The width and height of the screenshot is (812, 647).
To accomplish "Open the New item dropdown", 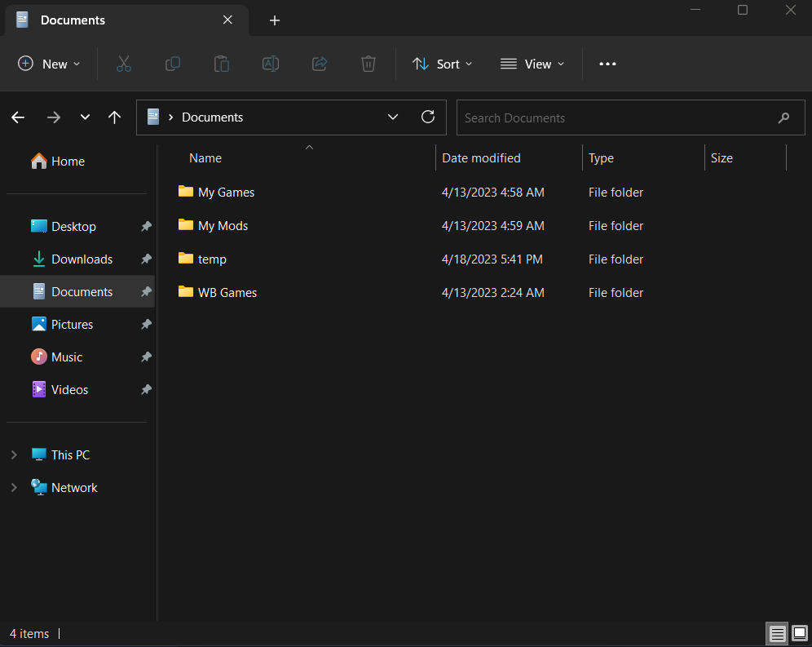I will point(49,64).
